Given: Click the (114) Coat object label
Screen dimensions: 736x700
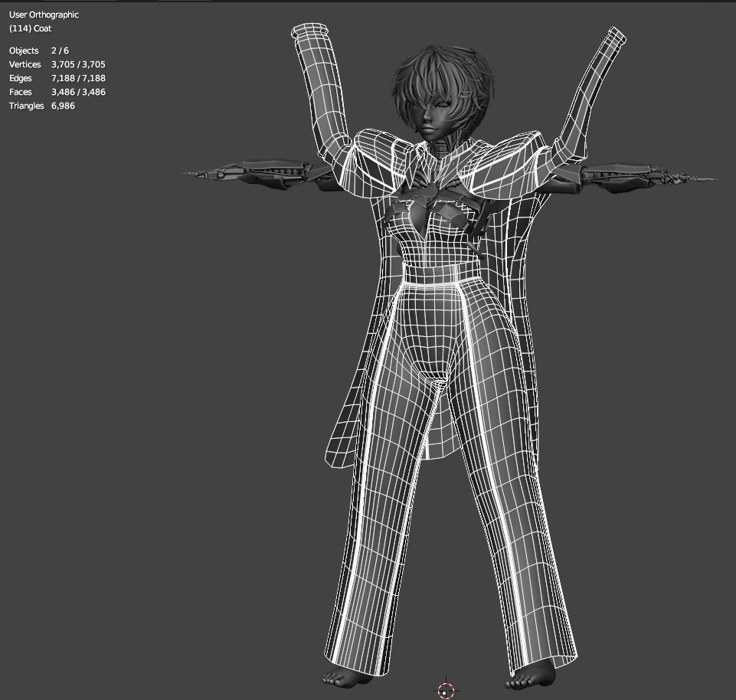Looking at the screenshot, I should point(30,28).
